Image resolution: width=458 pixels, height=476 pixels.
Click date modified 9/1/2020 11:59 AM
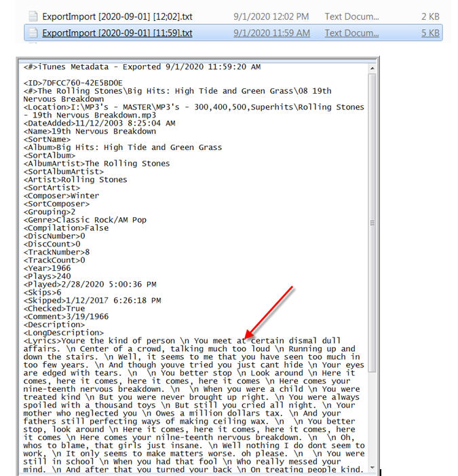[271, 33]
